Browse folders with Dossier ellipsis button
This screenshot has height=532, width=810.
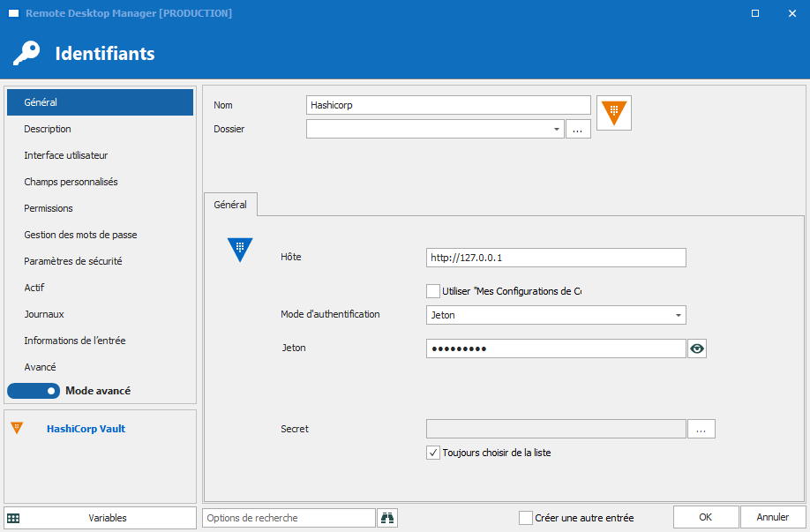pos(578,129)
